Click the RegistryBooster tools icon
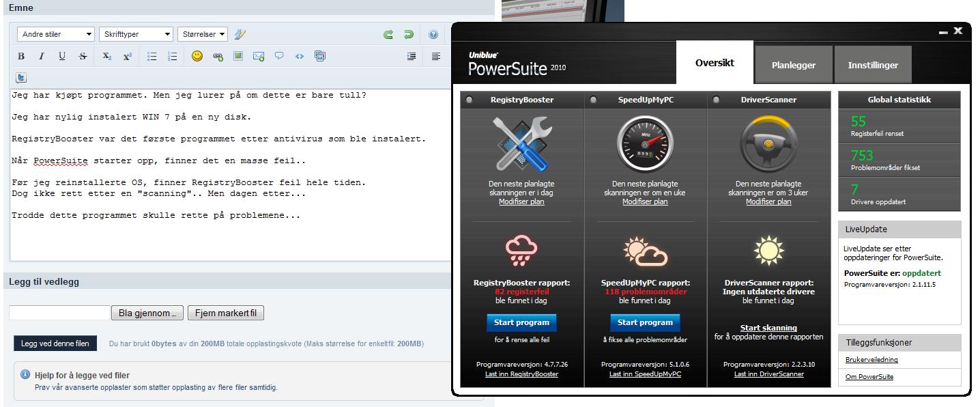Screen dimensions: 980x407 point(522,143)
